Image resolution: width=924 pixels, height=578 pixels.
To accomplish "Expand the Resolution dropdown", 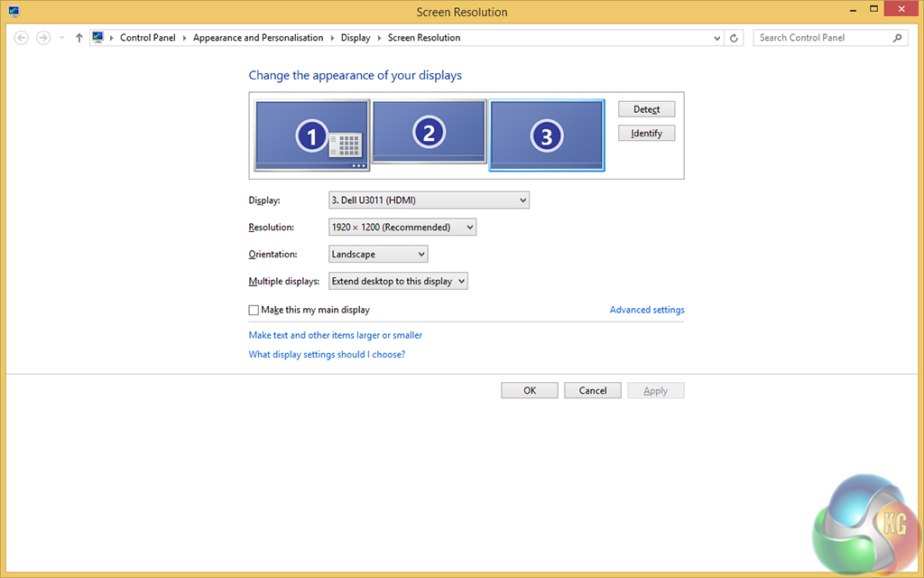I will pos(402,228).
